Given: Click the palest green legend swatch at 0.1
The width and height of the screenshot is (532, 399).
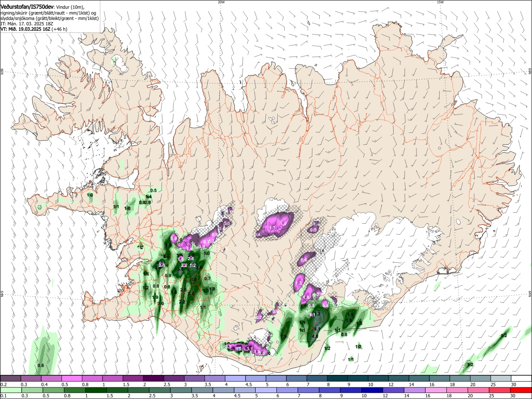Looking at the screenshot, I should pyautogui.click(x=10, y=390).
